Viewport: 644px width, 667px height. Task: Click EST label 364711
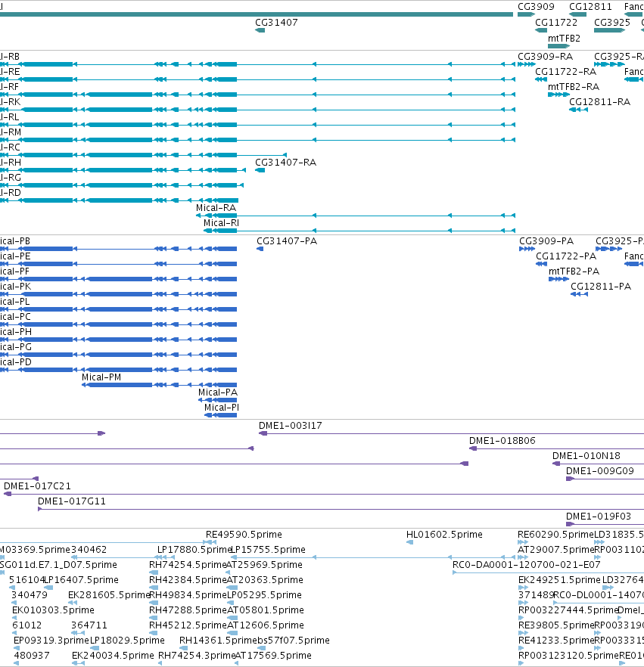click(89, 625)
